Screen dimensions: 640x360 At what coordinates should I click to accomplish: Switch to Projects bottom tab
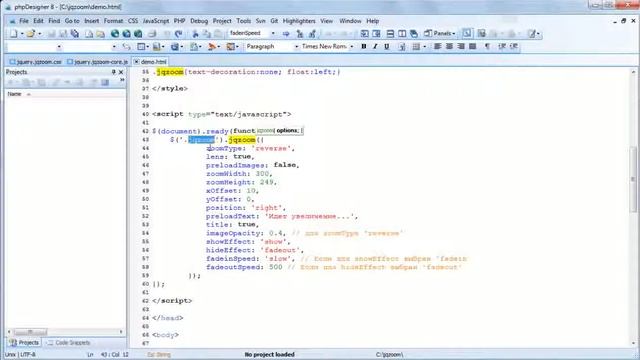24,343
